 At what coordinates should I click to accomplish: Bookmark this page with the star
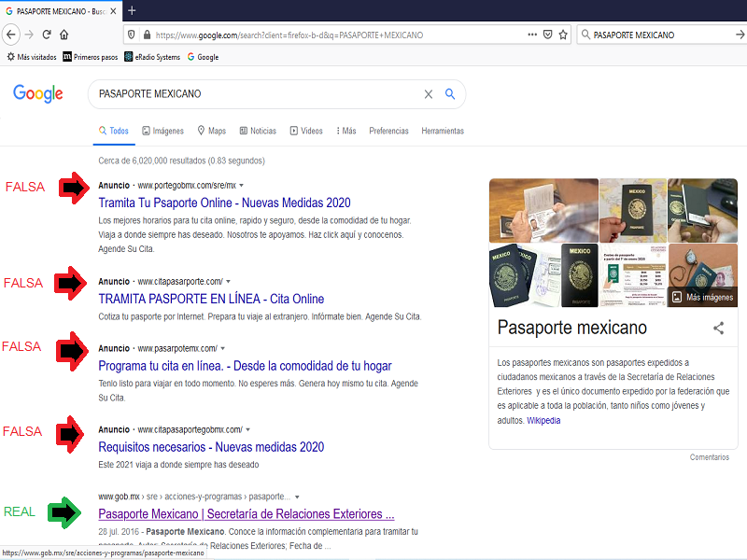click(x=563, y=35)
